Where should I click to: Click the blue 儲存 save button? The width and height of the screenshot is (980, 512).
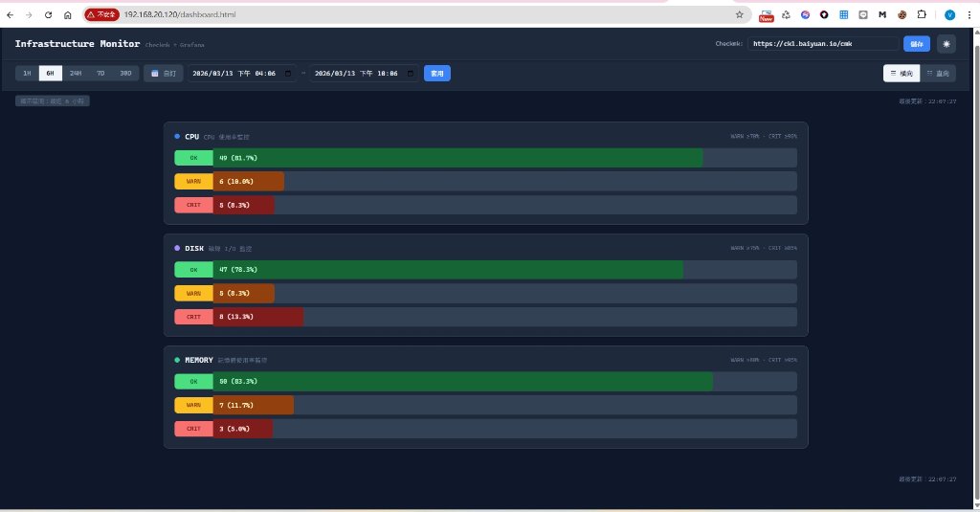tap(916, 44)
